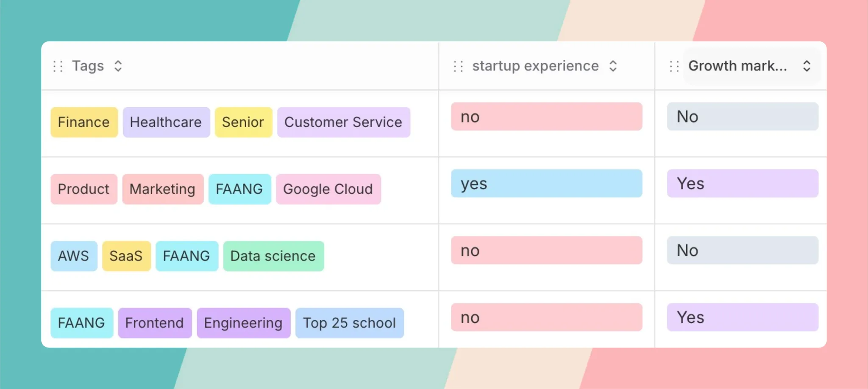Open sort arrows for startup experience column

click(613, 66)
